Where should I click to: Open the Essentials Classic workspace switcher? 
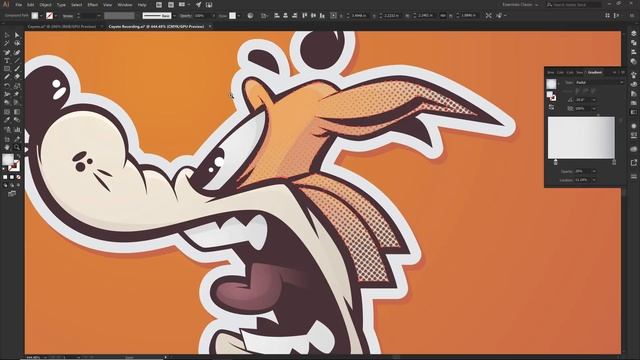[x=520, y=5]
